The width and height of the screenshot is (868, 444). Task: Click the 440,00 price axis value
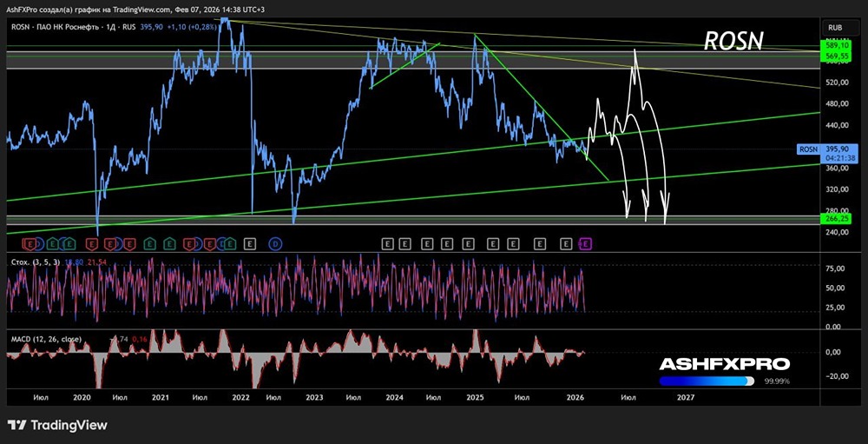click(x=835, y=125)
